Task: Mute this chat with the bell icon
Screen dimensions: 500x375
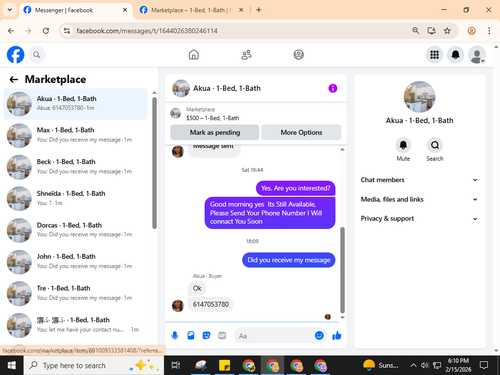Action: 403,145
